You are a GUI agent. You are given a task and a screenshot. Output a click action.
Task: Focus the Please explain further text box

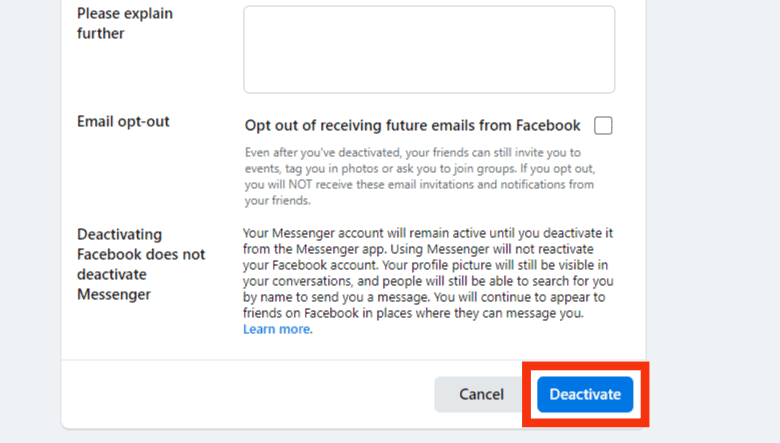tap(429, 49)
